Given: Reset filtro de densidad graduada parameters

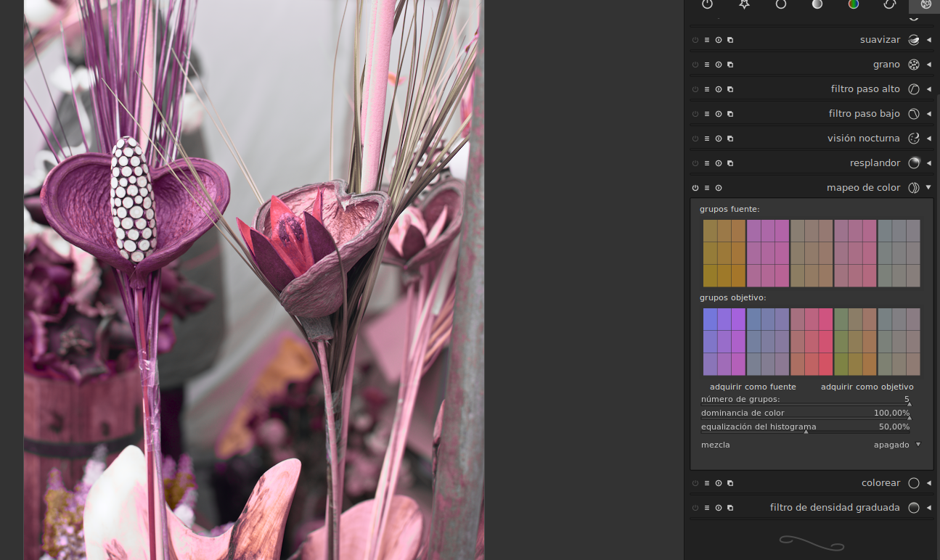Looking at the screenshot, I should tap(719, 508).
